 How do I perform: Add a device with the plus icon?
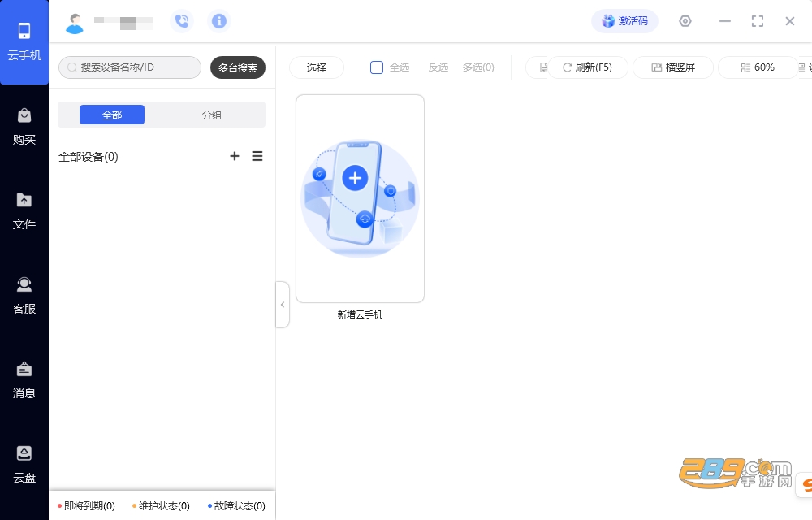(x=235, y=156)
